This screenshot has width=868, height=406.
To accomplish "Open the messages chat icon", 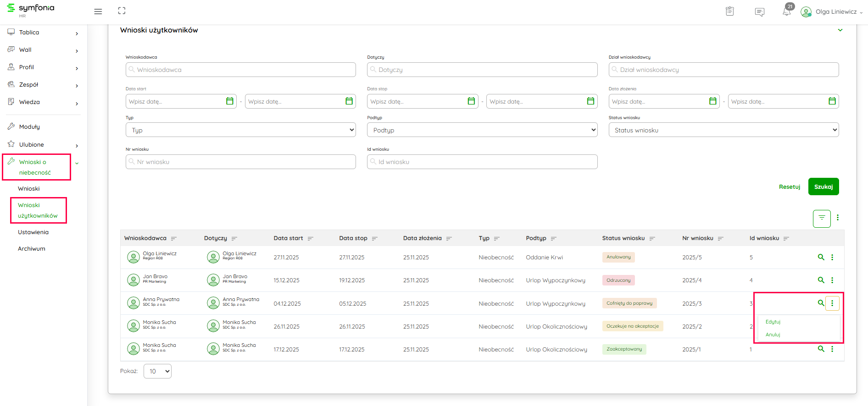I will [x=759, y=12].
